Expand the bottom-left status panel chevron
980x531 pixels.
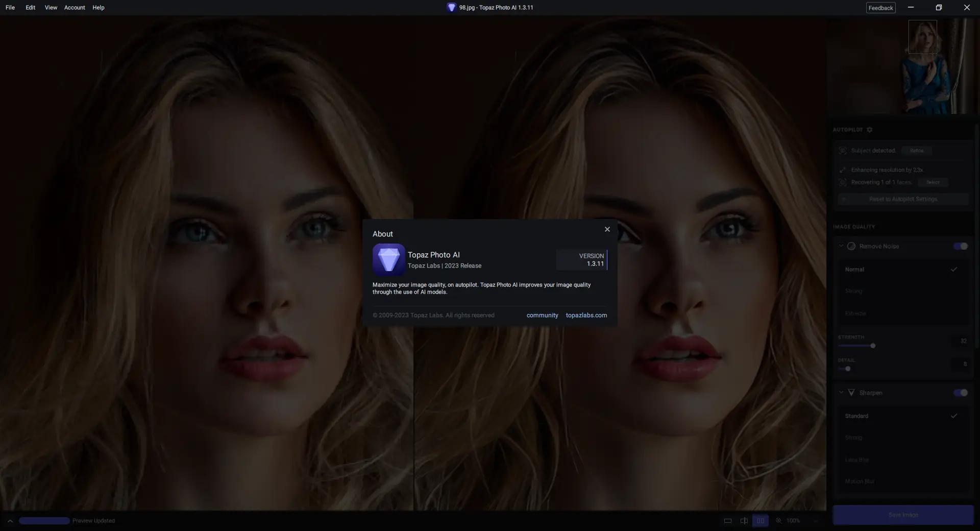tap(10, 521)
